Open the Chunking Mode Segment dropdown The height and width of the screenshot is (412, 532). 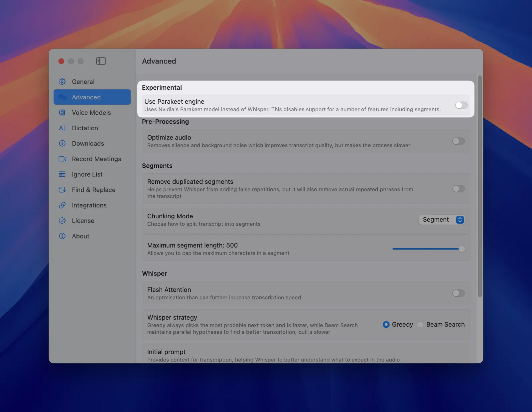pos(442,220)
